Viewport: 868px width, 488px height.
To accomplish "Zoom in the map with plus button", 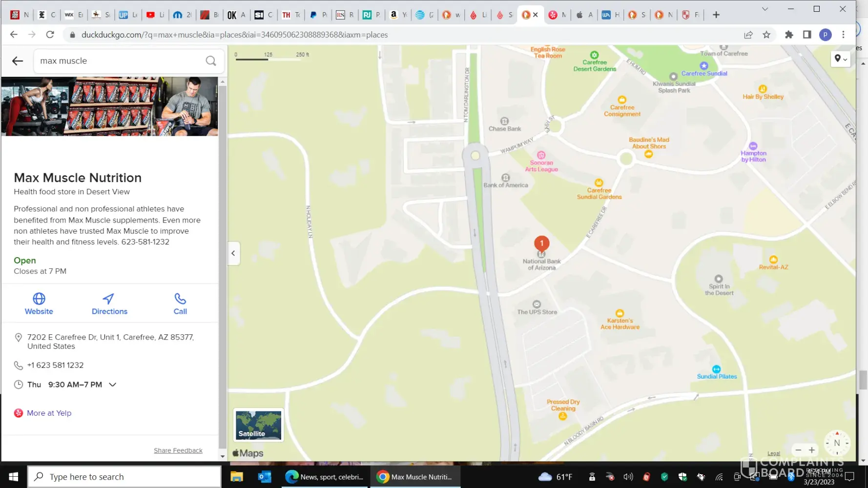I will pyautogui.click(x=812, y=450).
